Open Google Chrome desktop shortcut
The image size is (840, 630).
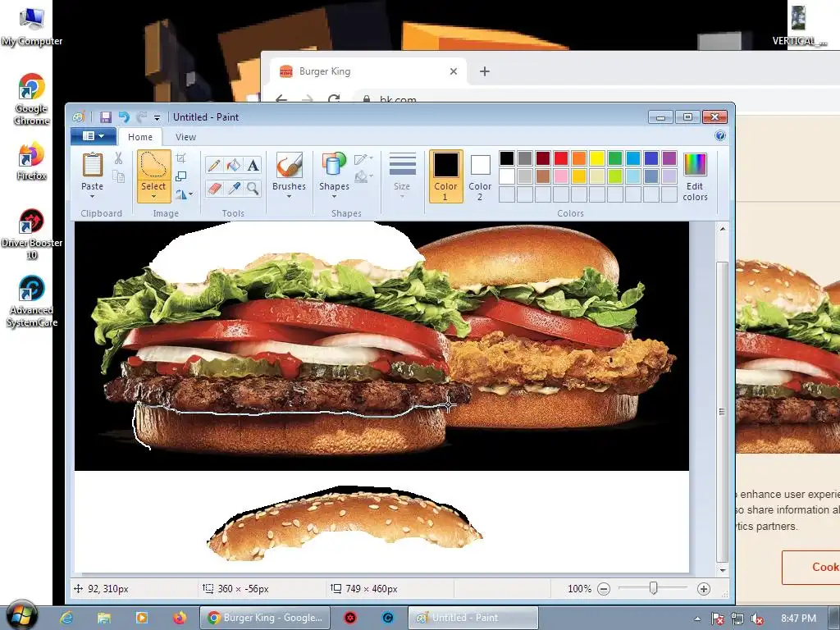(32, 99)
